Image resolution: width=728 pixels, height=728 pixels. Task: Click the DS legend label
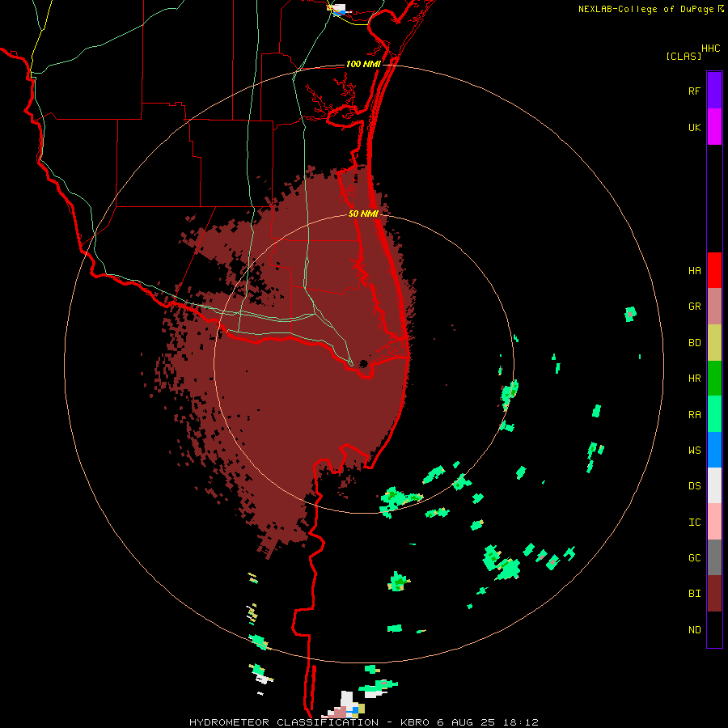(694, 486)
